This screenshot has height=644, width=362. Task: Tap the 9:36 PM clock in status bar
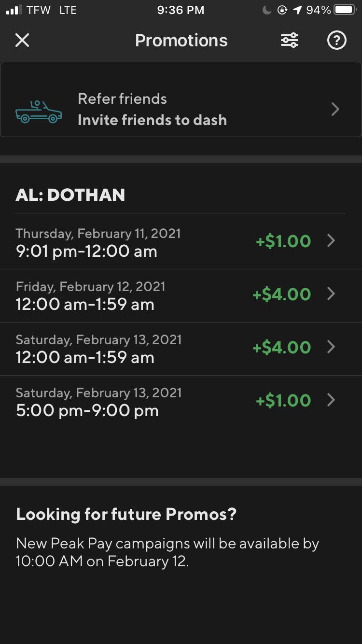tap(181, 10)
